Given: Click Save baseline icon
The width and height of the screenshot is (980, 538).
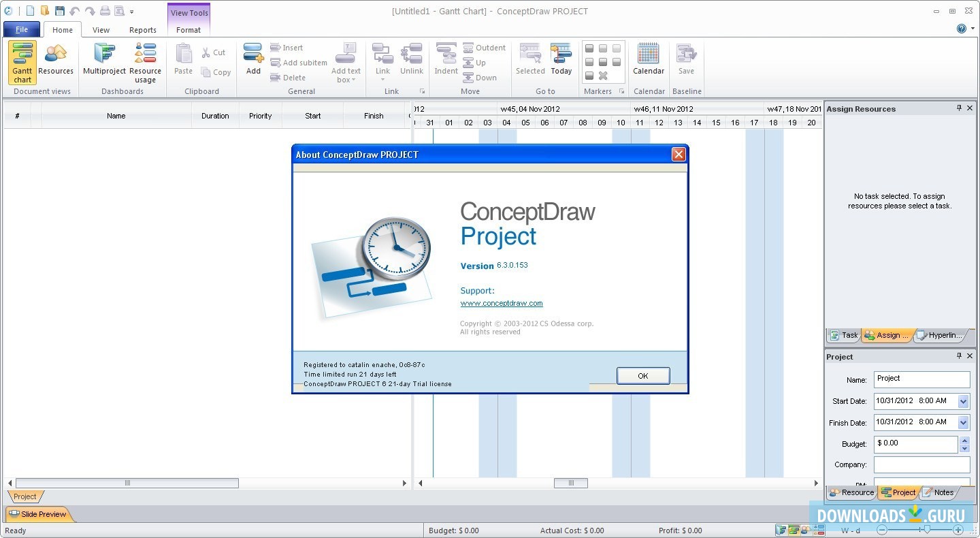Looking at the screenshot, I should [x=686, y=59].
